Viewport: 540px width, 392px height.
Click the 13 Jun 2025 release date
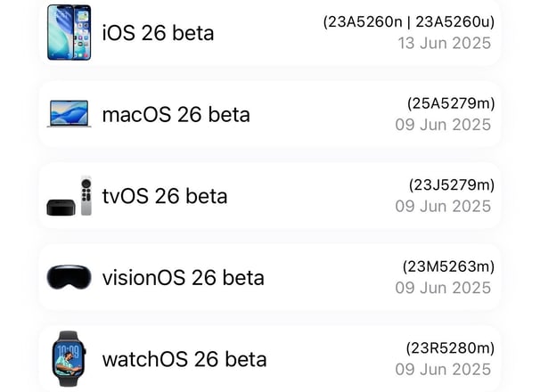click(x=445, y=44)
